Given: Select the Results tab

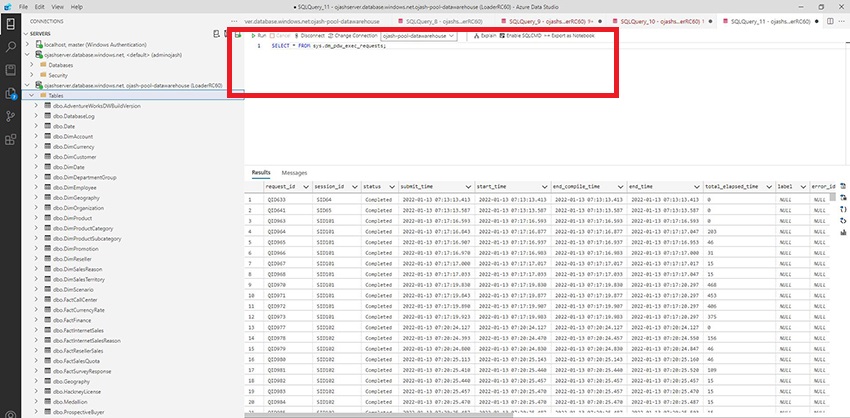Looking at the screenshot, I should pos(261,172).
